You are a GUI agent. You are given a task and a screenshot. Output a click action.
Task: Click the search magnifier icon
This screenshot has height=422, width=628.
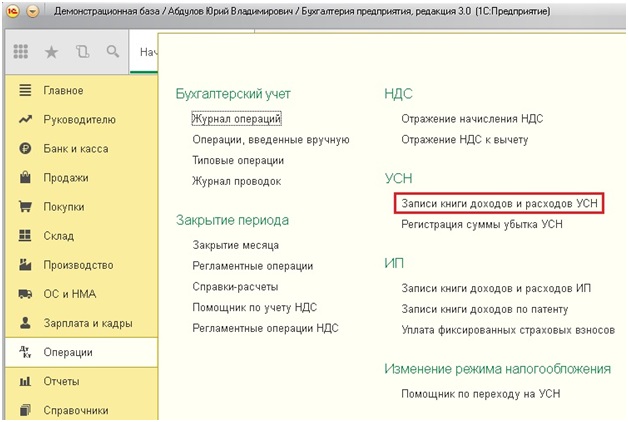click(x=113, y=51)
